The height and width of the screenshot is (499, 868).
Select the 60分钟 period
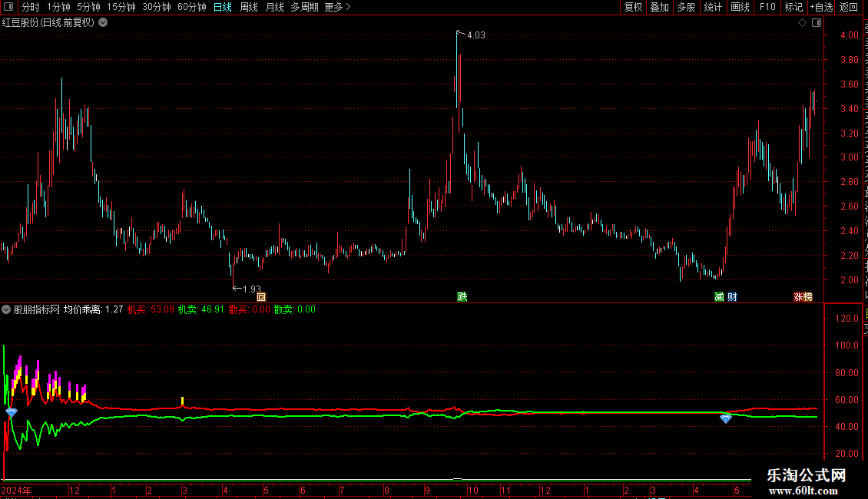click(x=191, y=7)
